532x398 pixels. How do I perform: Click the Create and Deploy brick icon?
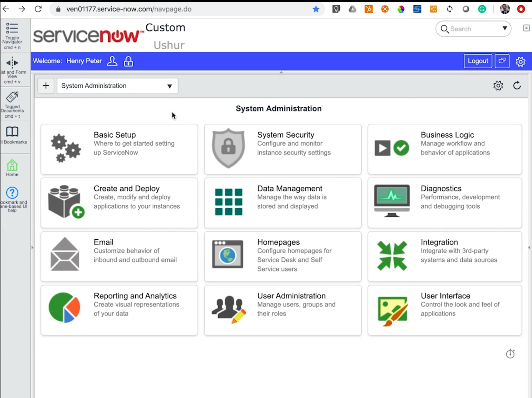(x=66, y=202)
